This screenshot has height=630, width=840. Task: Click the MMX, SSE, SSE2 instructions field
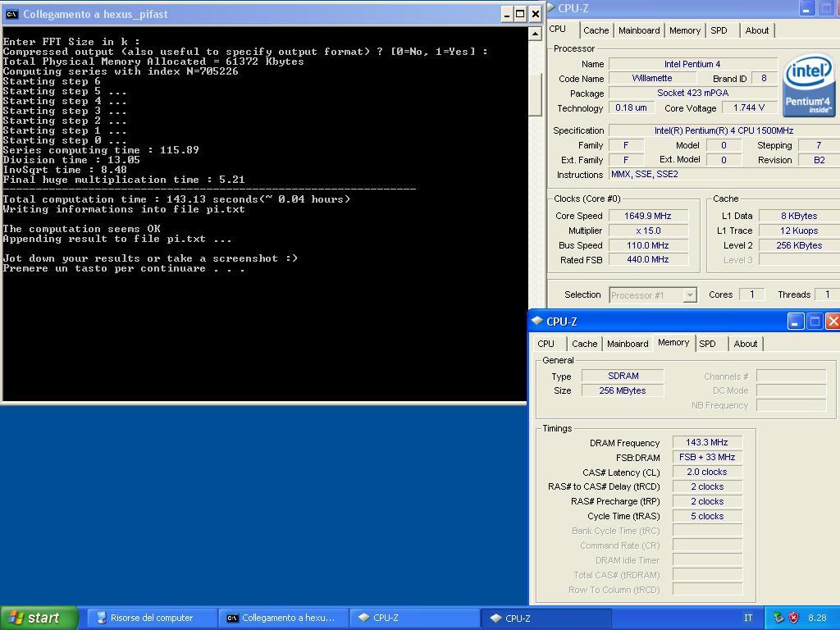coord(724,175)
